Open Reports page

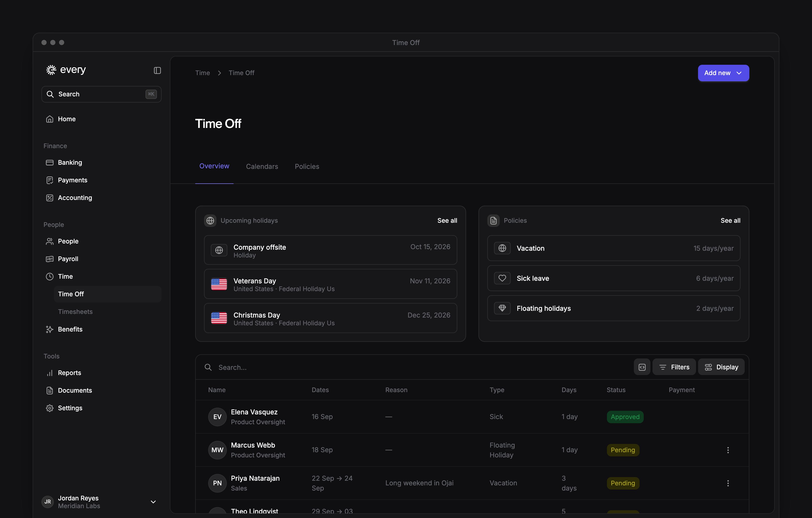click(x=101, y=373)
